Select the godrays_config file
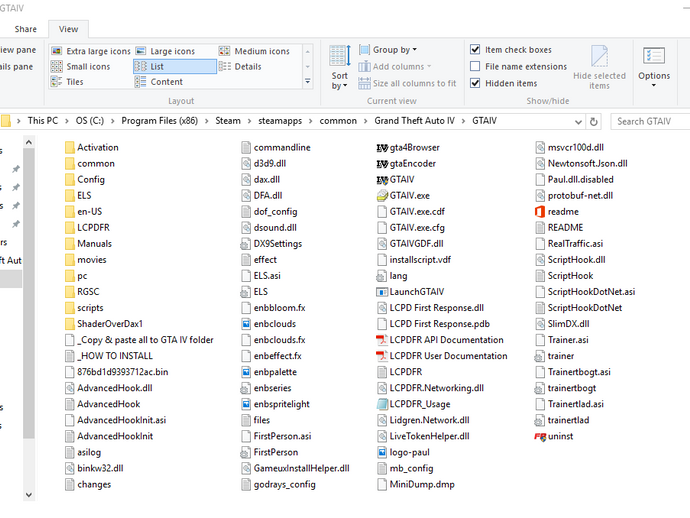This screenshot has height=518, width=690. point(279,484)
